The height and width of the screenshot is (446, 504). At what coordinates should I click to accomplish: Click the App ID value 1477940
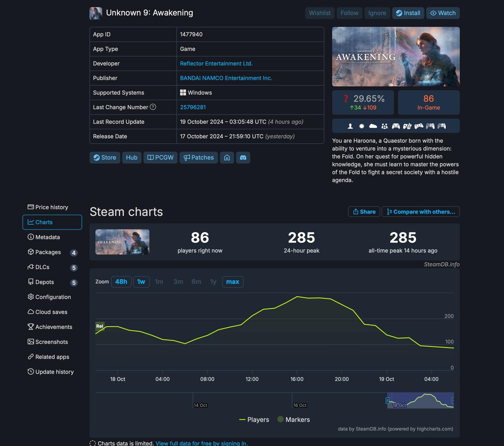click(191, 34)
